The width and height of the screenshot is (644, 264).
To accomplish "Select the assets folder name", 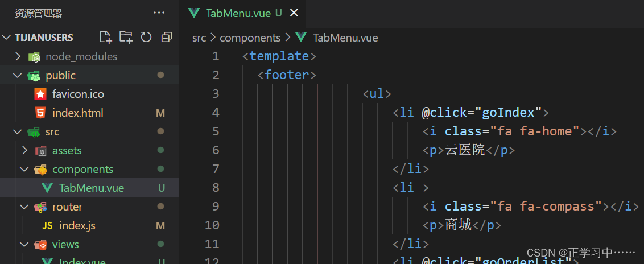I will [67, 151].
